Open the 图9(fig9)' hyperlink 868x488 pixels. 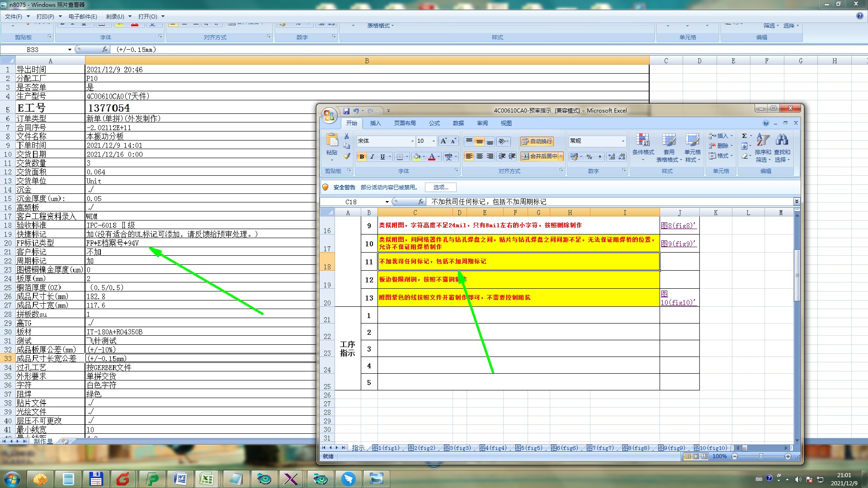point(678,243)
